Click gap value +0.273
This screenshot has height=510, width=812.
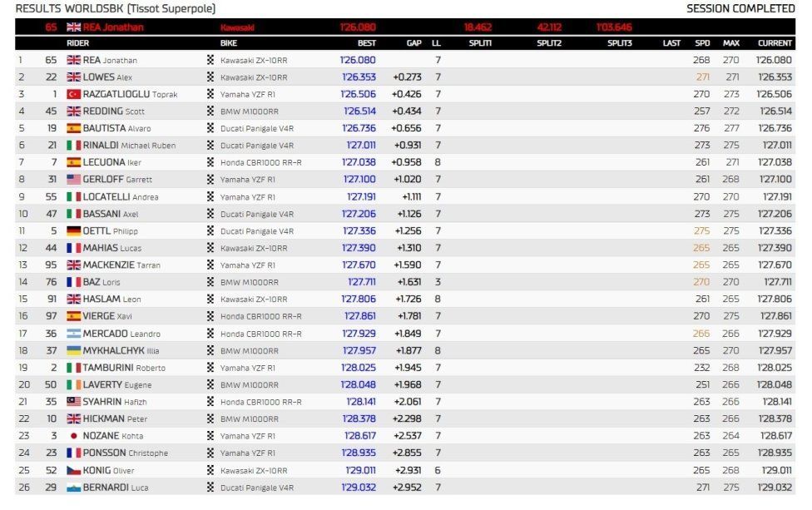(x=407, y=77)
